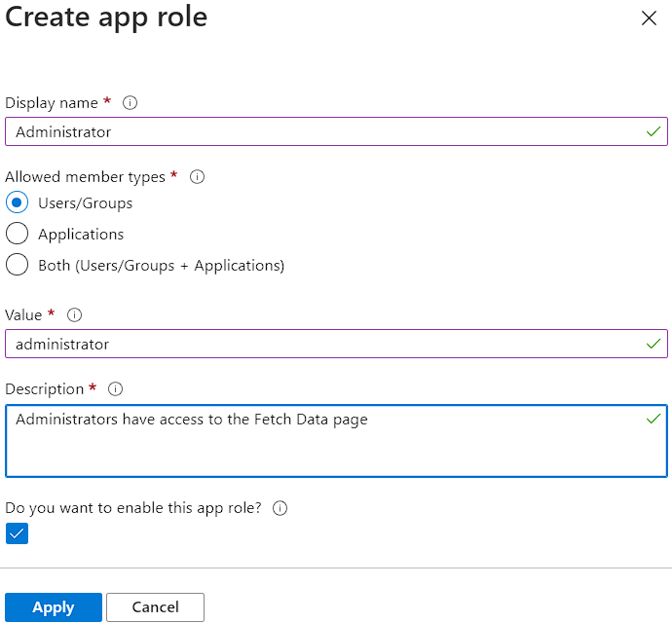Click the Create app role heading

[x=106, y=18]
